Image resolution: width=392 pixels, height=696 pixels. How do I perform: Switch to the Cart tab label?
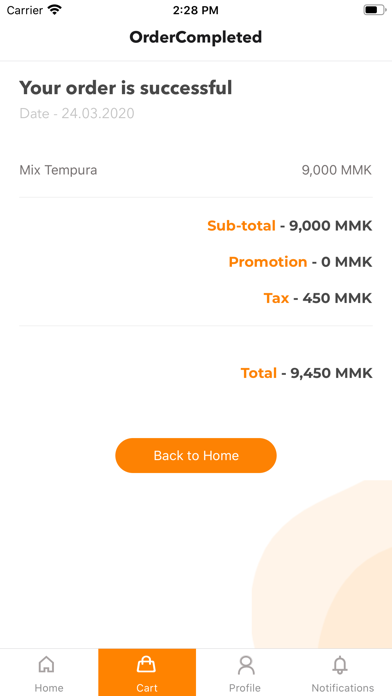tap(147, 688)
